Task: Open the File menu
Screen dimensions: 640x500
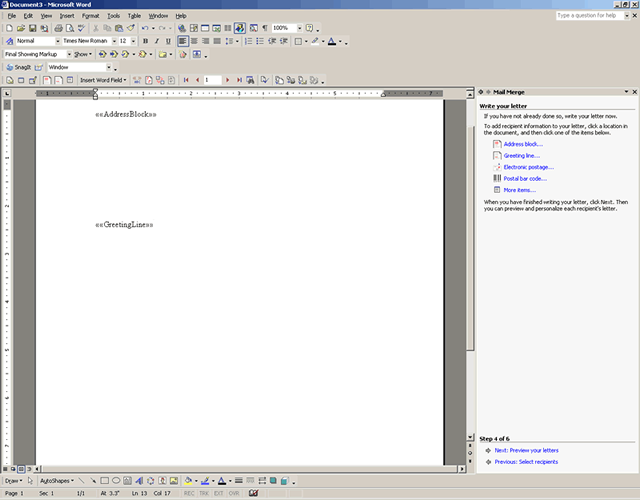Action: click(12, 16)
